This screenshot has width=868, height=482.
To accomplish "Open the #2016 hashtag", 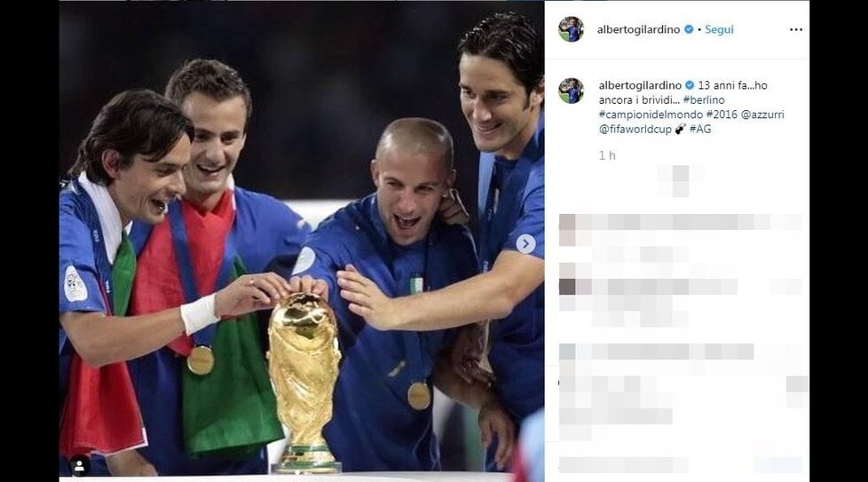I will 722,115.
